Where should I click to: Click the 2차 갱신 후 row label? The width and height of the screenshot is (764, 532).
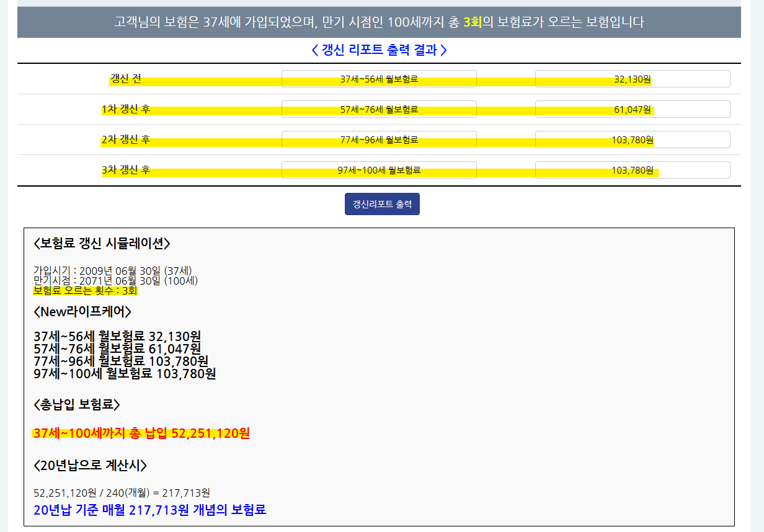[x=126, y=140]
